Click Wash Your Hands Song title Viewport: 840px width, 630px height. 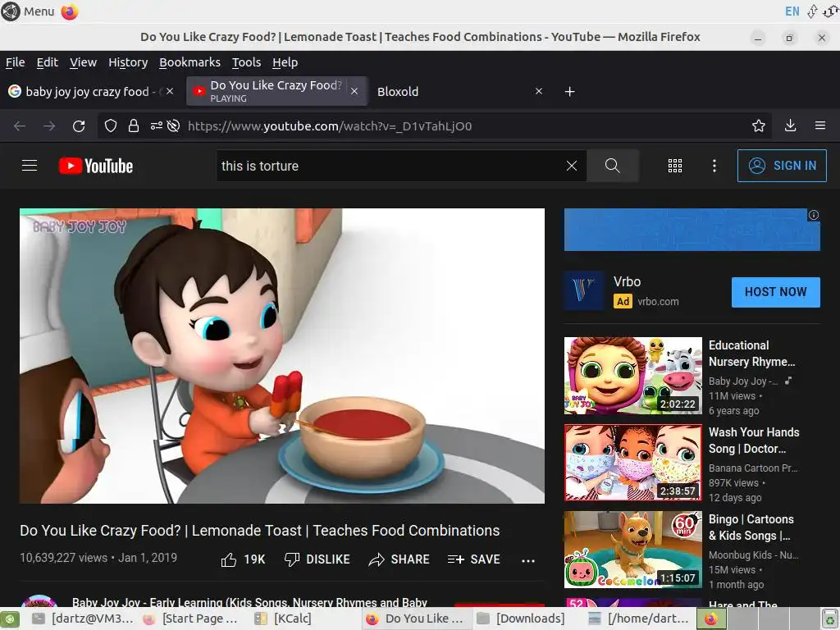pyautogui.click(x=754, y=441)
